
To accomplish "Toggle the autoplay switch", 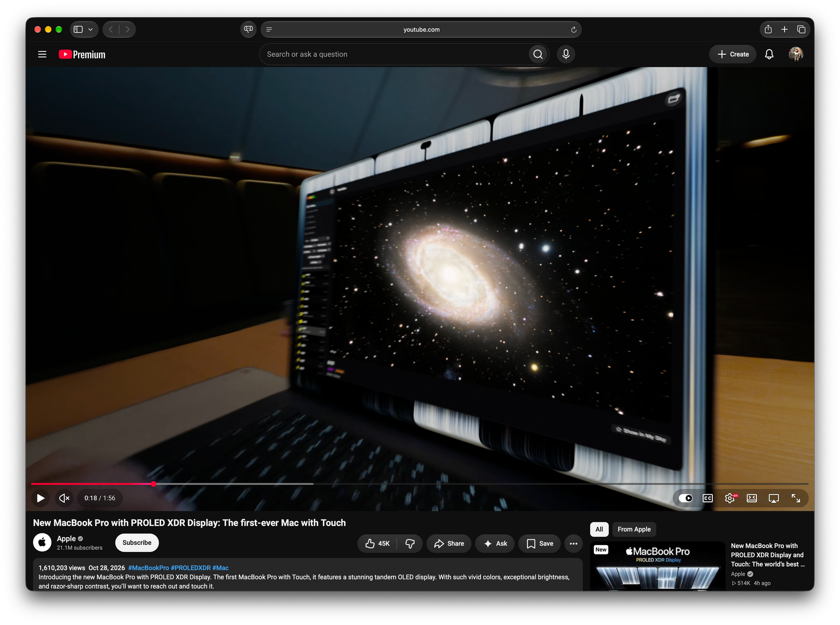I will (x=685, y=498).
